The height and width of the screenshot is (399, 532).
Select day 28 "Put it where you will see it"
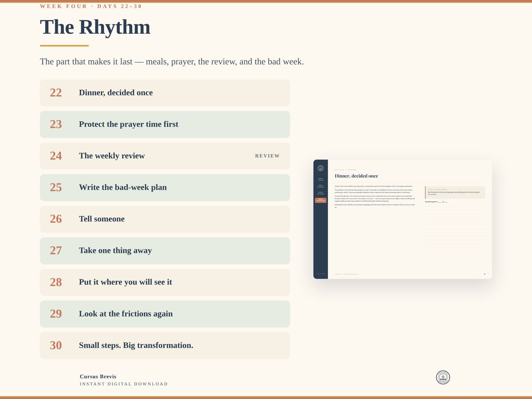[165, 282]
